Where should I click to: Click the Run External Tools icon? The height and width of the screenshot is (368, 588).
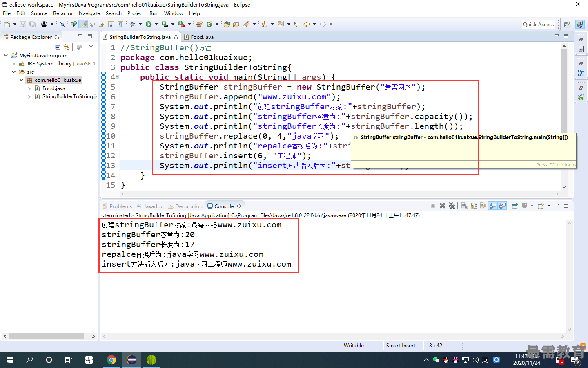tap(181, 24)
